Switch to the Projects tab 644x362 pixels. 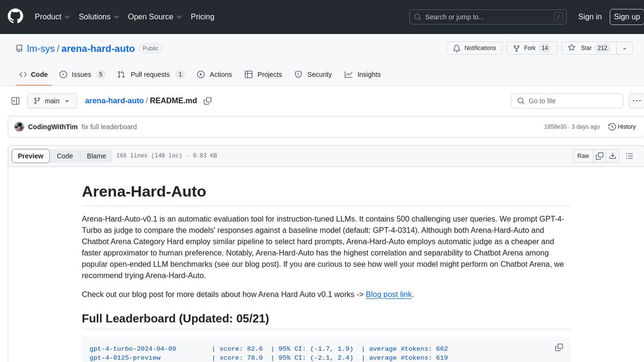(x=263, y=74)
